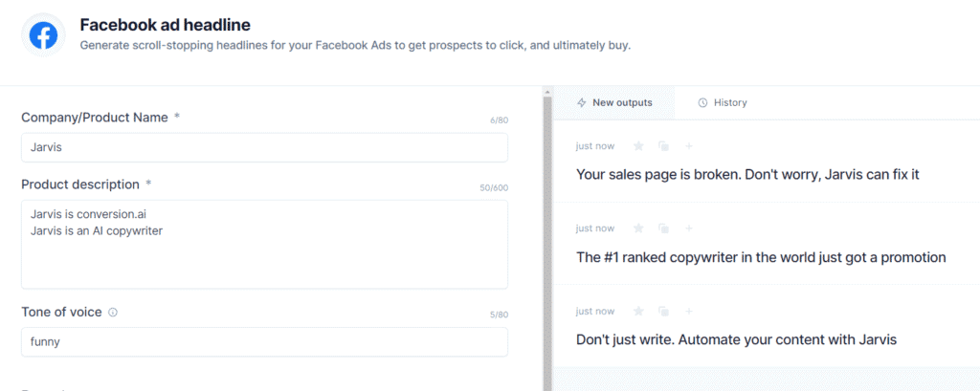Image resolution: width=980 pixels, height=391 pixels.
Task: Click plus icon on 'Don't just write' output
Action: coord(689,311)
